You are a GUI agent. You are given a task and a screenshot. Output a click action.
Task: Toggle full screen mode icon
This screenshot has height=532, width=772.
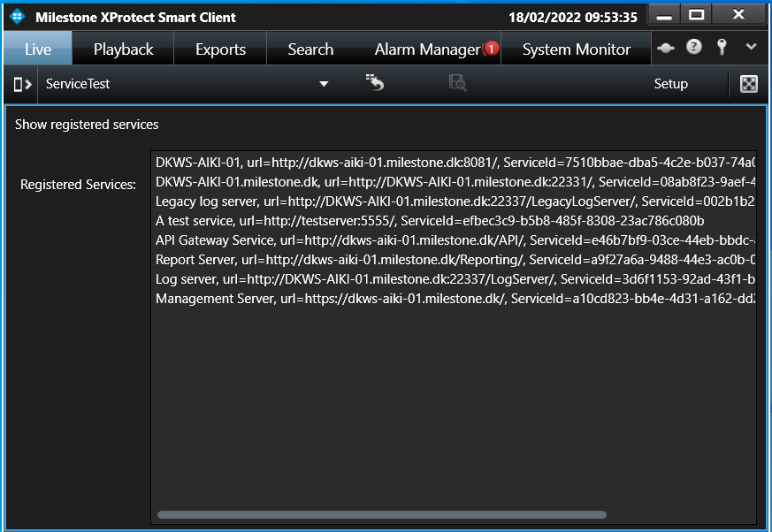pos(748,84)
